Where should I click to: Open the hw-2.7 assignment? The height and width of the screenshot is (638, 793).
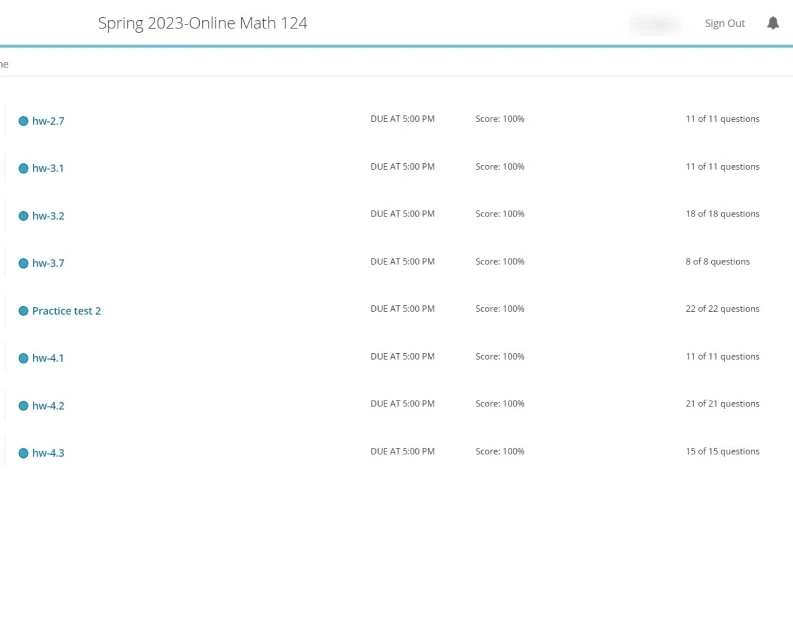click(48, 121)
